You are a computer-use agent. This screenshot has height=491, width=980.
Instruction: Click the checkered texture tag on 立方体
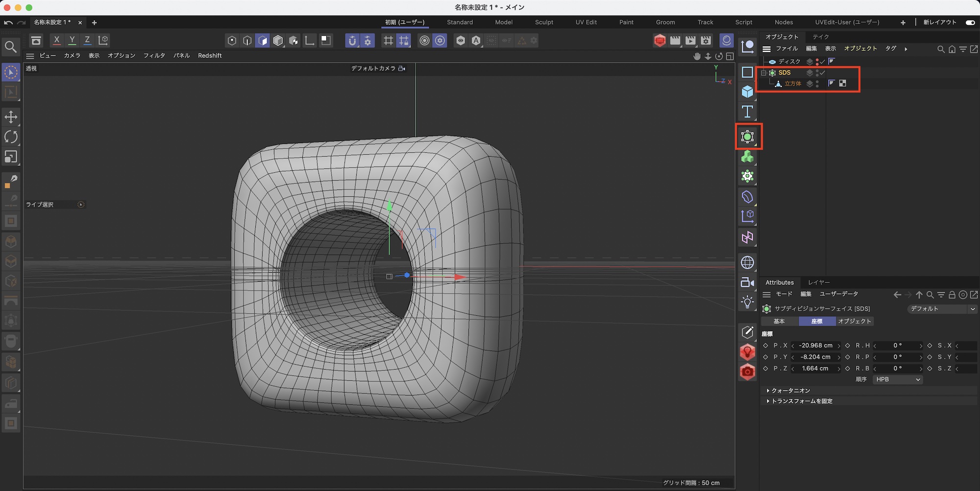coord(843,83)
